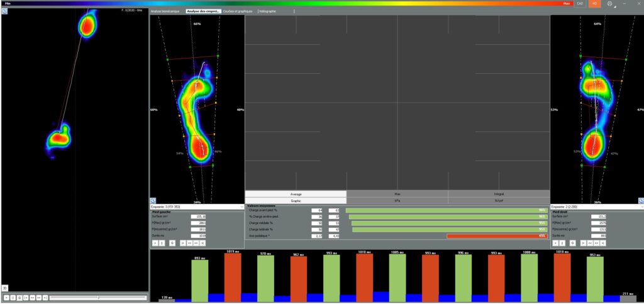
Task: Click the kPa unit button
Action: coord(397,201)
